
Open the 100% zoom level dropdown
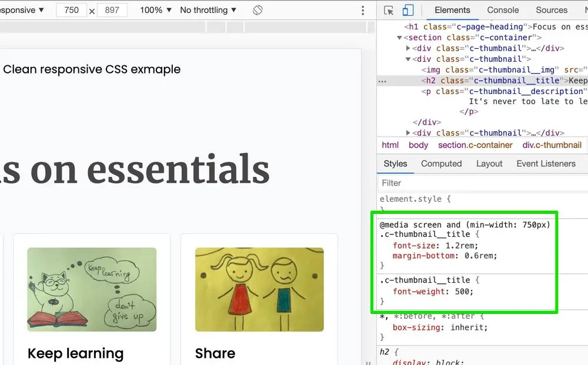coord(155,10)
